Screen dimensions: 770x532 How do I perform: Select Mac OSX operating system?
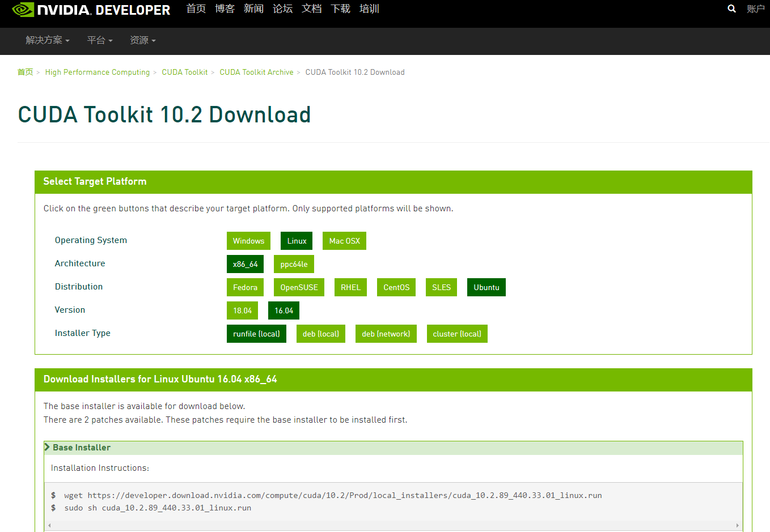(x=344, y=241)
